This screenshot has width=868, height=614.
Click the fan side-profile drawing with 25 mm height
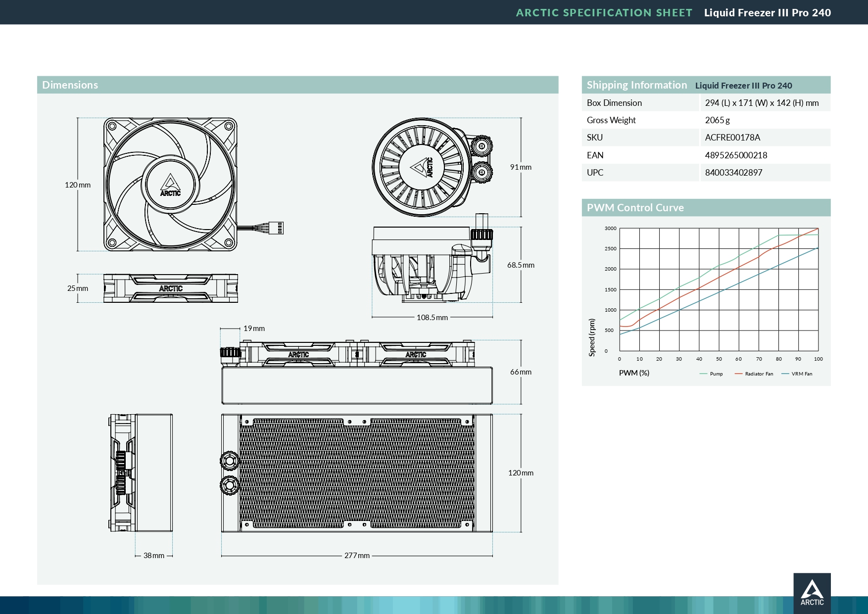tap(171, 288)
